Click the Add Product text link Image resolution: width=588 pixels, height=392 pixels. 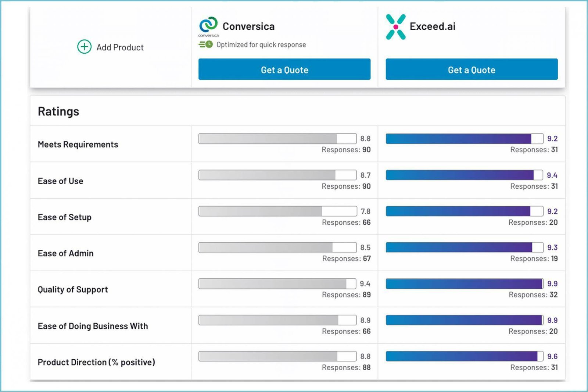click(120, 47)
